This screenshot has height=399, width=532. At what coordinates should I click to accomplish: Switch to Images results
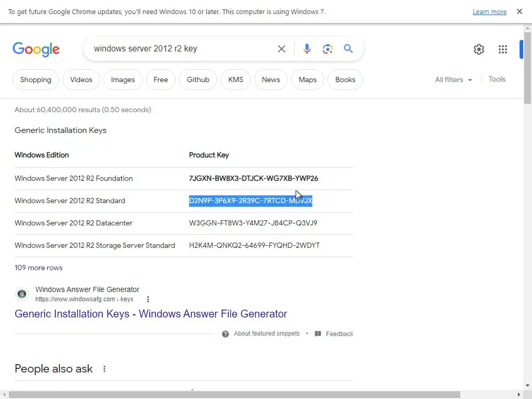coord(123,79)
